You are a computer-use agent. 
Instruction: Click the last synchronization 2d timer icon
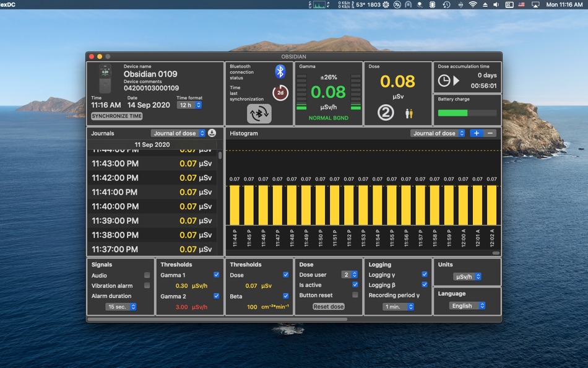pyautogui.click(x=280, y=93)
